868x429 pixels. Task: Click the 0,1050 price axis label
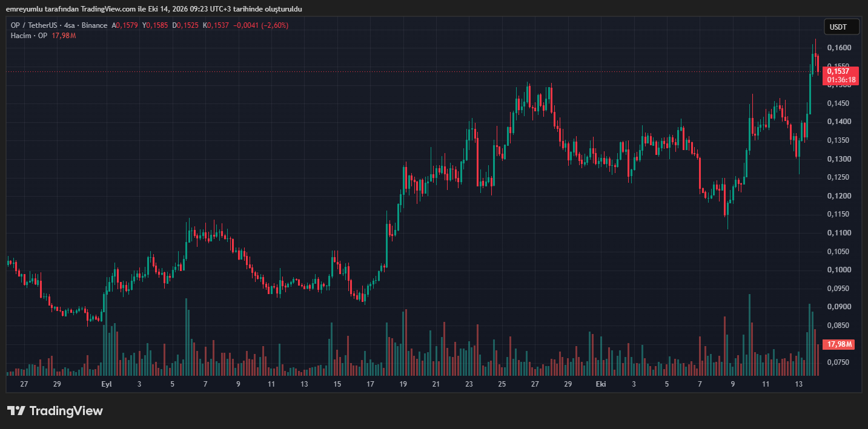click(x=838, y=252)
